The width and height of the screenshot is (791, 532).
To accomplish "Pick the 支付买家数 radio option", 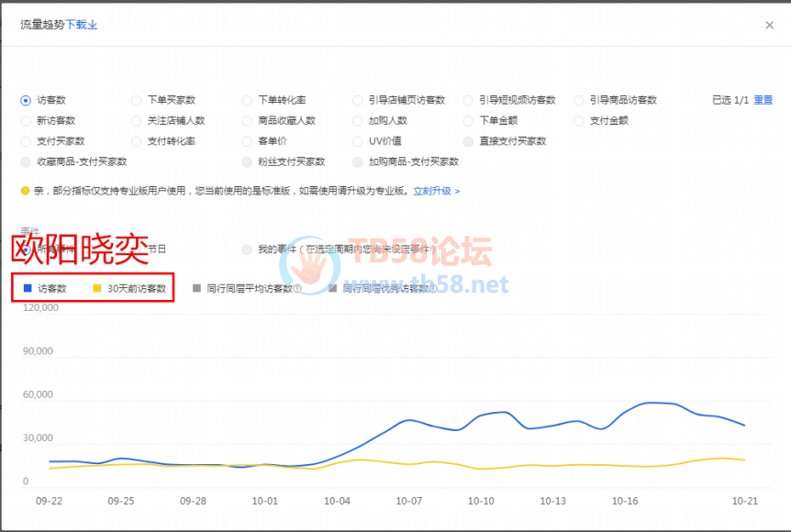I will click(25, 141).
